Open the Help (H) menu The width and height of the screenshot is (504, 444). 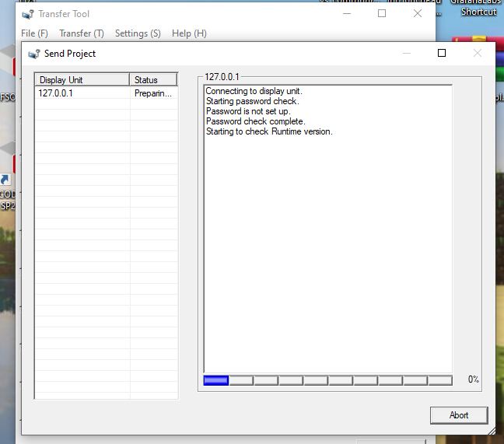(189, 33)
